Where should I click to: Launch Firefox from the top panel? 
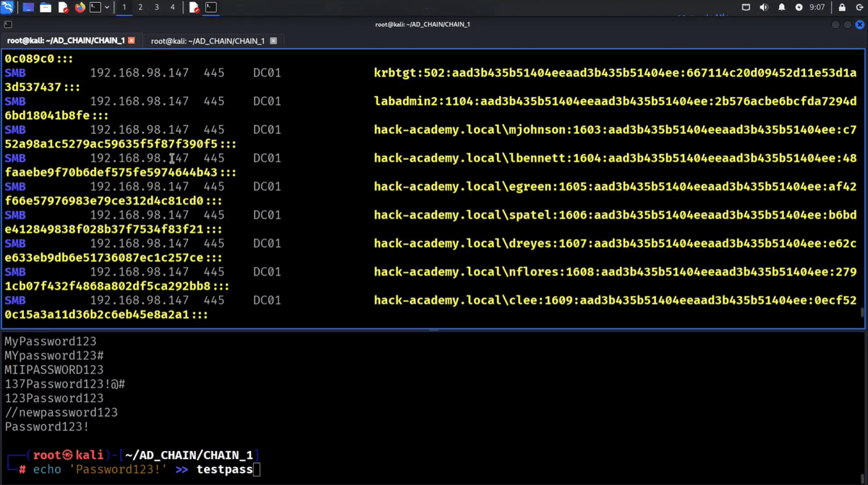click(80, 7)
